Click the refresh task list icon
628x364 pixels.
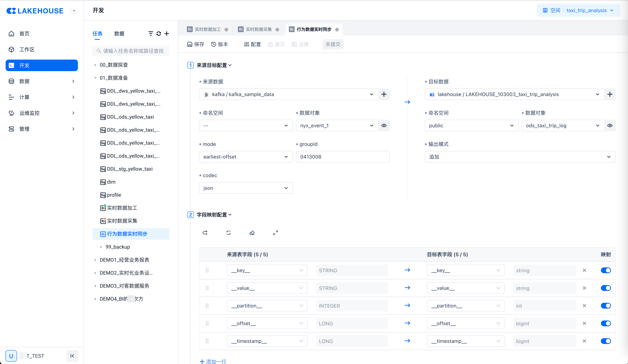159,34
